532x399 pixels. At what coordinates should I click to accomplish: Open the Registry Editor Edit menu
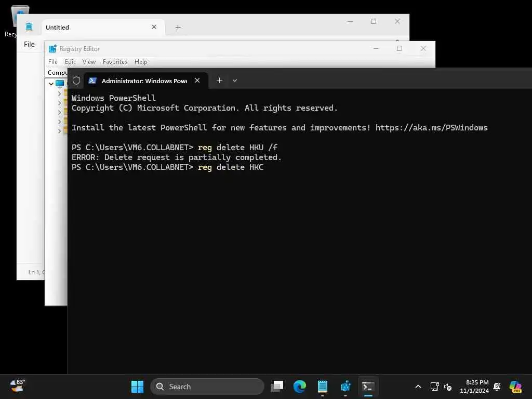click(x=70, y=62)
